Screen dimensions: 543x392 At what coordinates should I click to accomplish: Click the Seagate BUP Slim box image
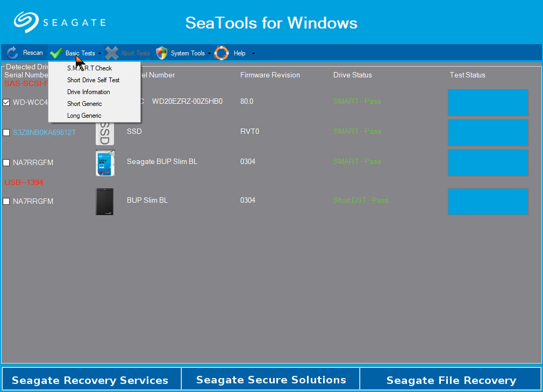pos(105,162)
